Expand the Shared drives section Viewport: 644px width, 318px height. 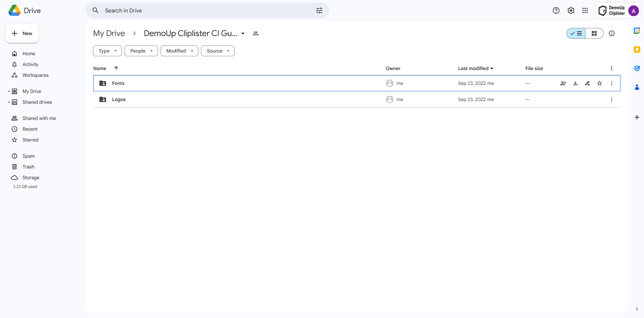pos(8,102)
